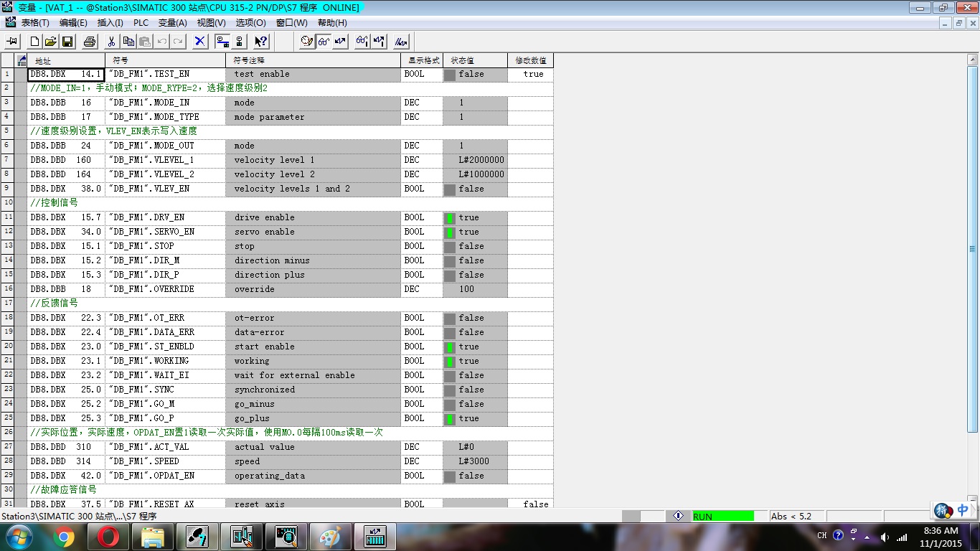The height and width of the screenshot is (551, 980).
Task: Click the "DB_FM1".DRV_EN symbol cell
Action: click(165, 217)
